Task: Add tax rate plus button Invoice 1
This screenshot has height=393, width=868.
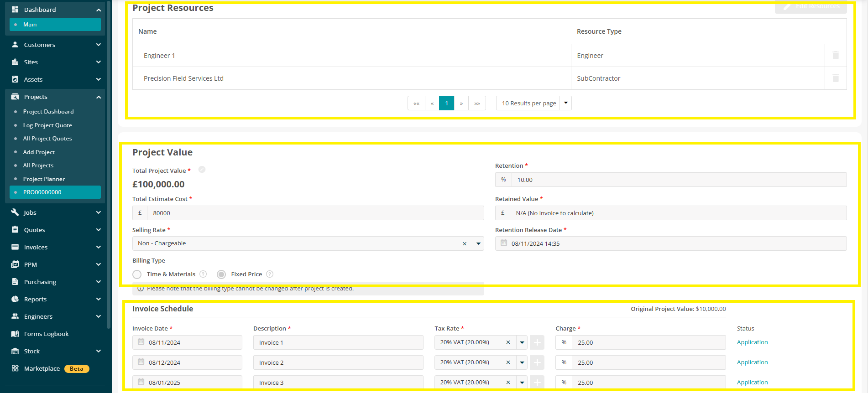Action: tap(537, 342)
